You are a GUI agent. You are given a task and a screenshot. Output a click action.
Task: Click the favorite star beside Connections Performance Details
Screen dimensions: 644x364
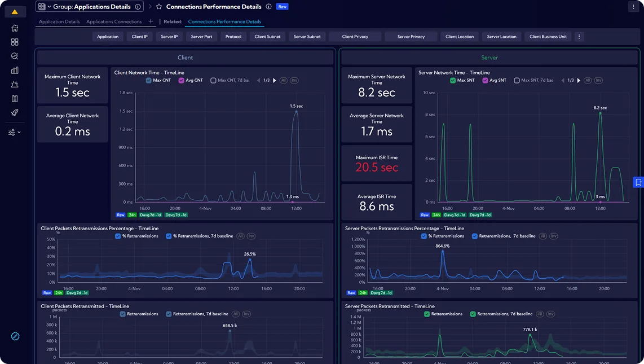pyautogui.click(x=159, y=7)
